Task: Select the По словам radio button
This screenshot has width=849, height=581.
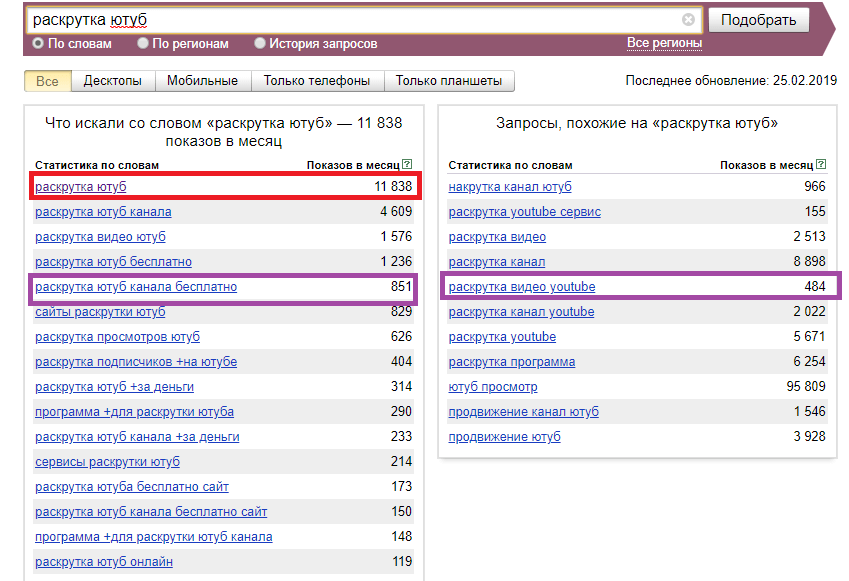Action: (39, 44)
